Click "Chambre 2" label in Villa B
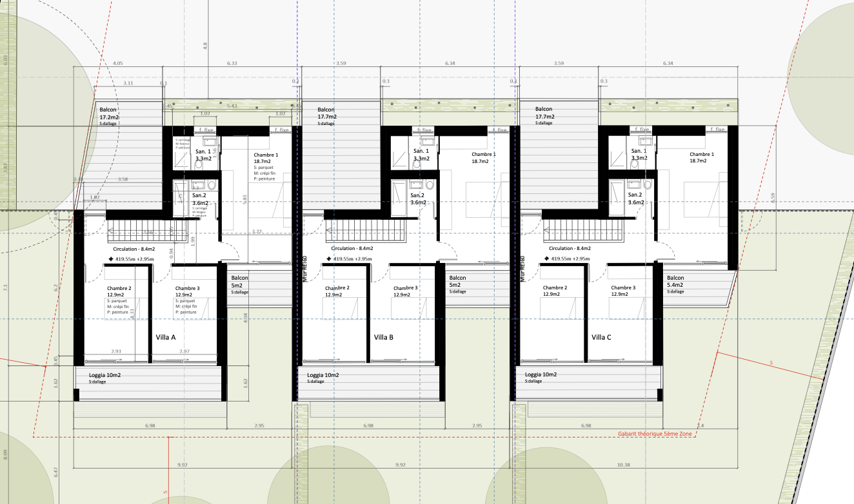This screenshot has width=854, height=504. pyautogui.click(x=337, y=288)
